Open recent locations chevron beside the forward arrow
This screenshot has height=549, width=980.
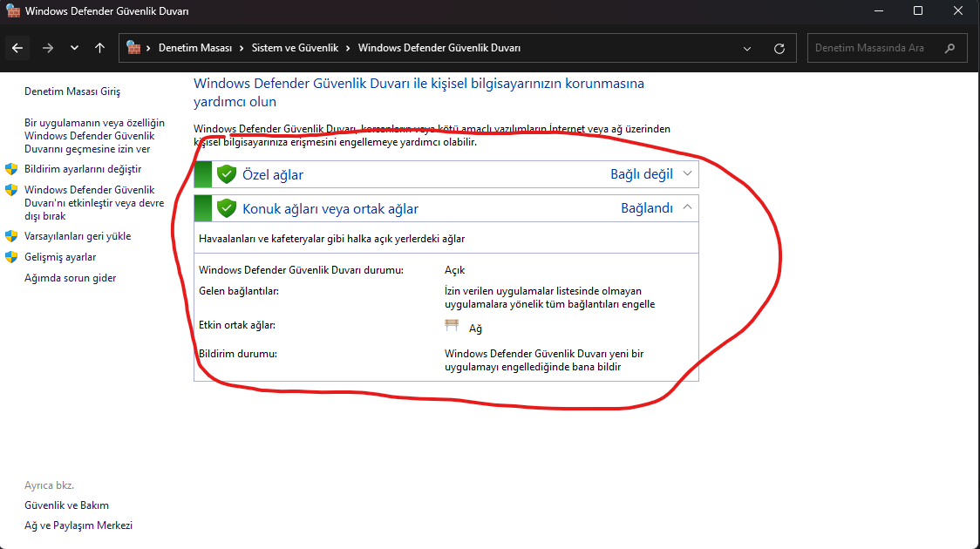pos(74,48)
